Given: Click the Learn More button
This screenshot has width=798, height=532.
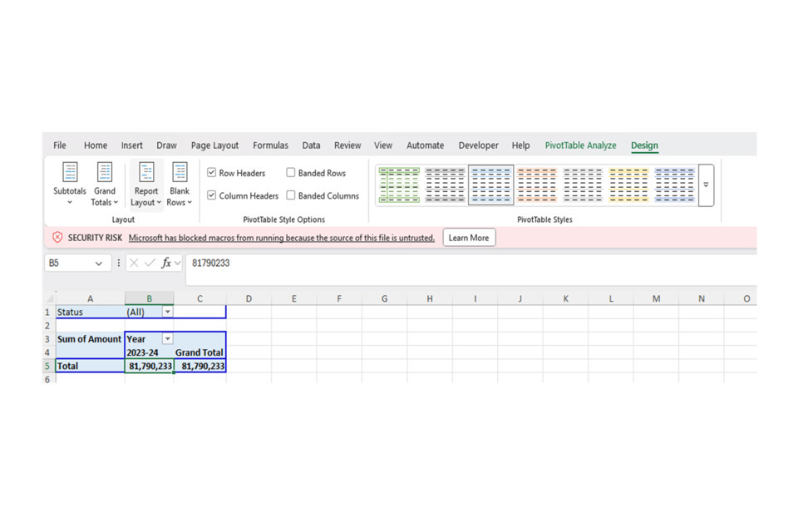Looking at the screenshot, I should [469, 238].
